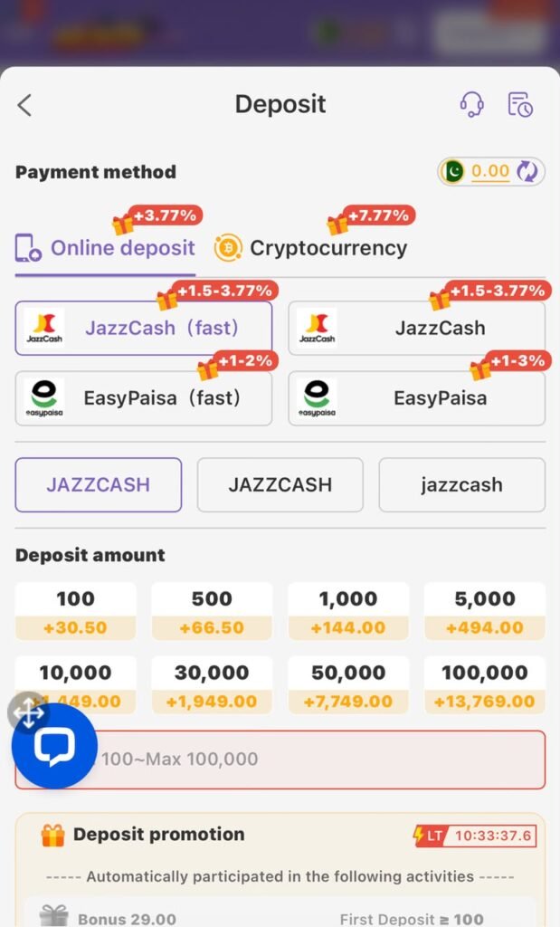Image resolution: width=560 pixels, height=927 pixels.
Task: Tap the blue live chat bubble
Action: coord(54,746)
